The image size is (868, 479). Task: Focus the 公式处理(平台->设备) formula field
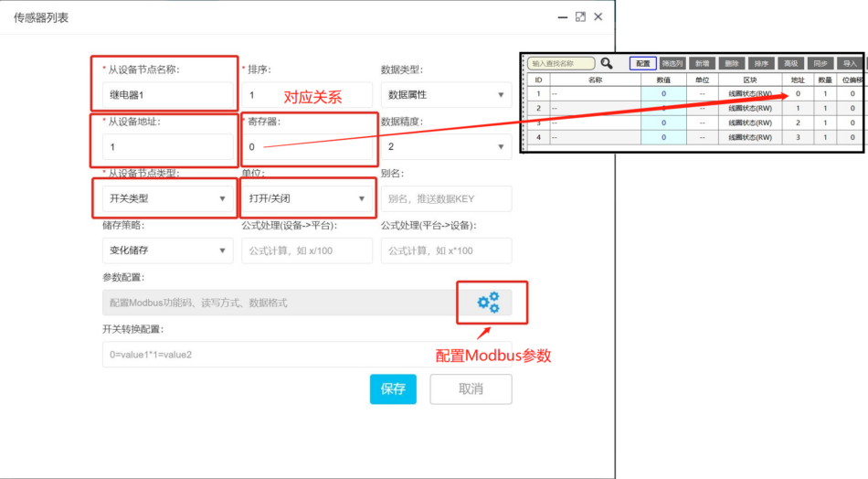(446, 250)
